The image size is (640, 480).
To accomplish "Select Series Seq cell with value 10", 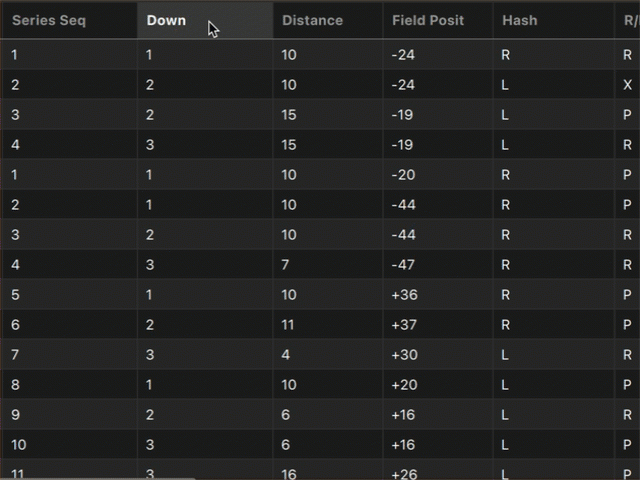I will (18, 445).
